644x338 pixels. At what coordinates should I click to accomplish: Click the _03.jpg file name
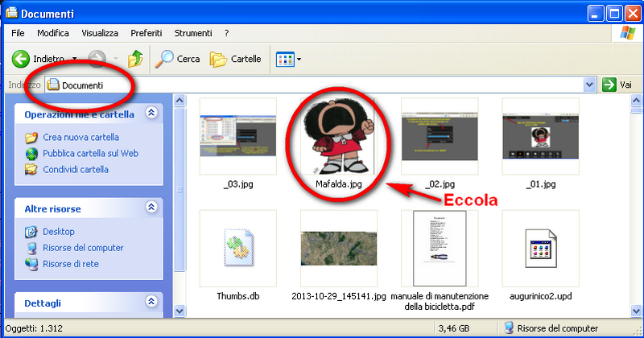coord(238,184)
